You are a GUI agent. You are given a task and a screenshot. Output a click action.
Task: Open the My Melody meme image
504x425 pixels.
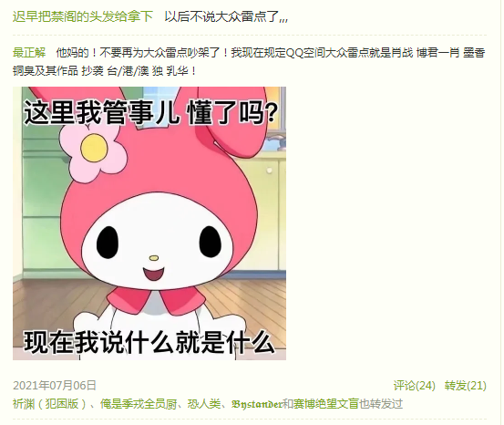click(149, 223)
